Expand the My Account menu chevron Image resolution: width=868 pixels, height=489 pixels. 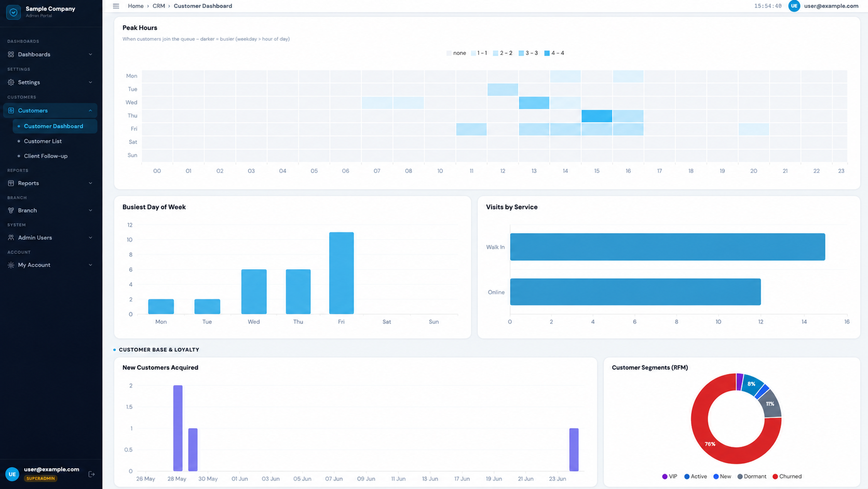90,265
